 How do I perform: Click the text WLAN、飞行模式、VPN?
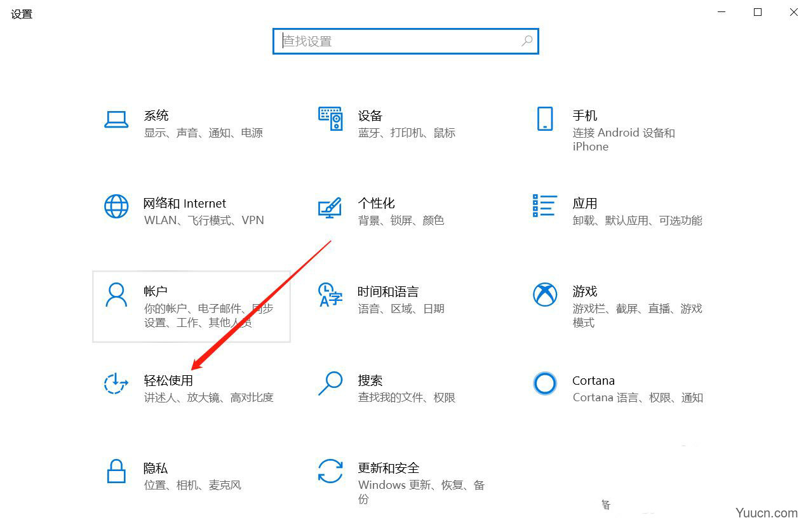pyautogui.click(x=204, y=220)
